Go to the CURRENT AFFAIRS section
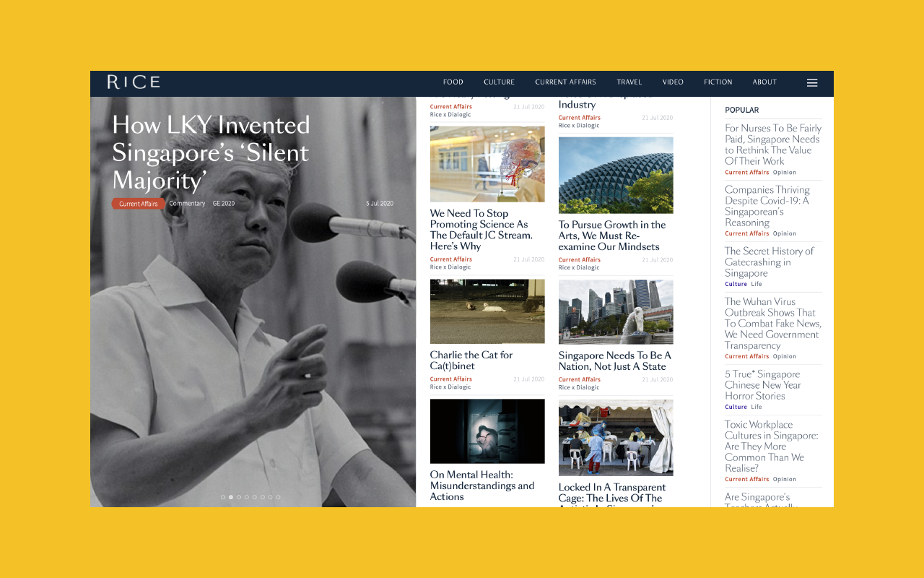The width and height of the screenshot is (924, 578). (x=565, y=82)
